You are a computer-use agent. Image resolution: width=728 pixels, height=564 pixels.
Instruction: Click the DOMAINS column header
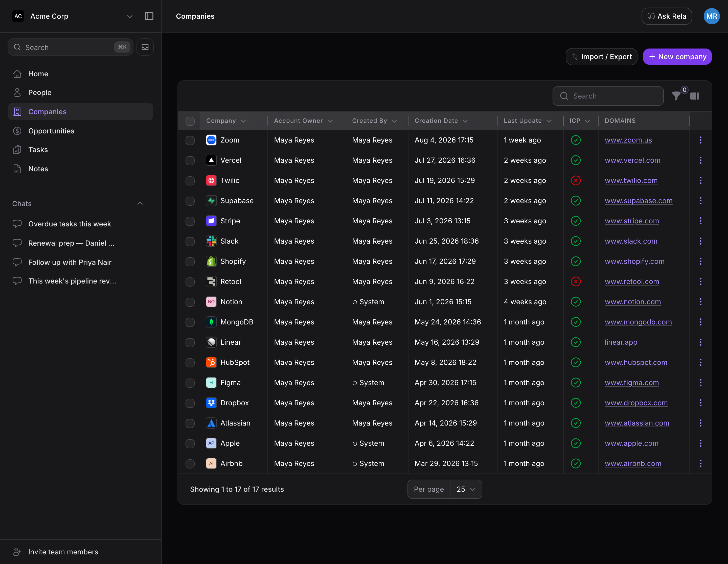pos(620,121)
